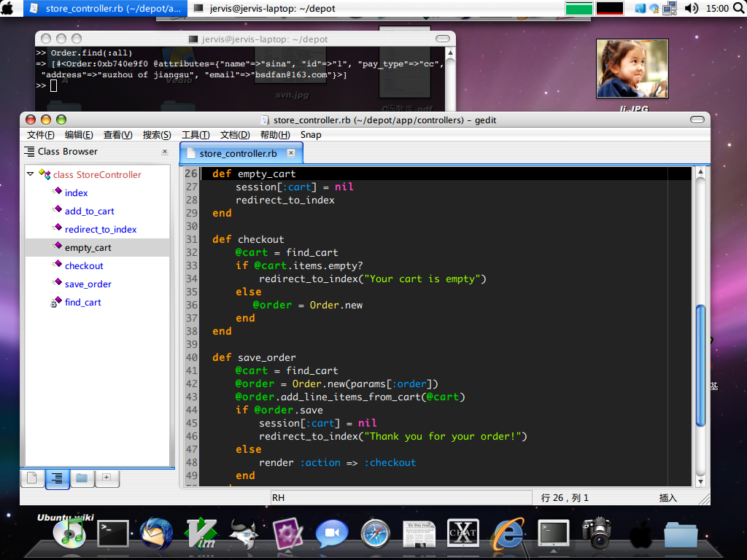
Task: Launch the camera app from the dock
Action: coord(597,533)
